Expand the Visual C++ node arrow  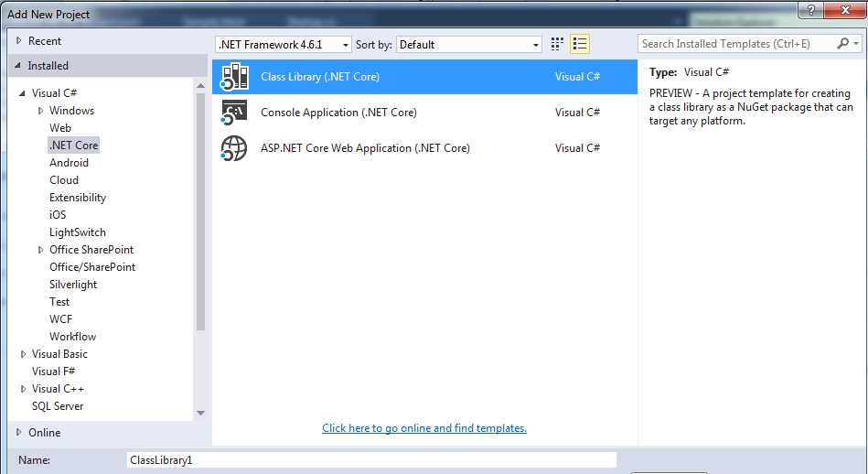tap(23, 389)
